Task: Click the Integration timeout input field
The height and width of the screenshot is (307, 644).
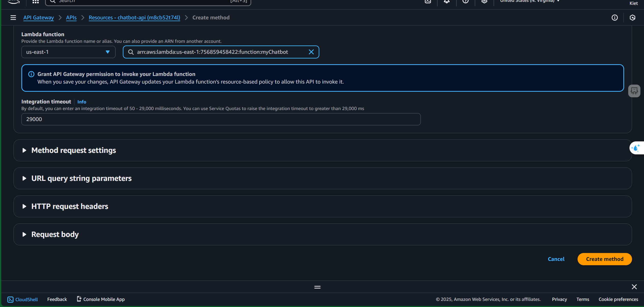Action: [x=221, y=119]
